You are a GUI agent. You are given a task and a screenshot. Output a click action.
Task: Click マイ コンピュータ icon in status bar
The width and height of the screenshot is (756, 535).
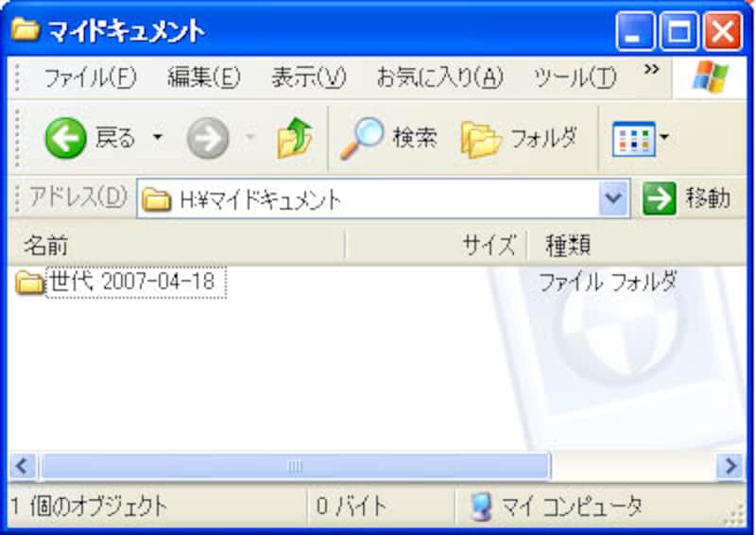(481, 507)
